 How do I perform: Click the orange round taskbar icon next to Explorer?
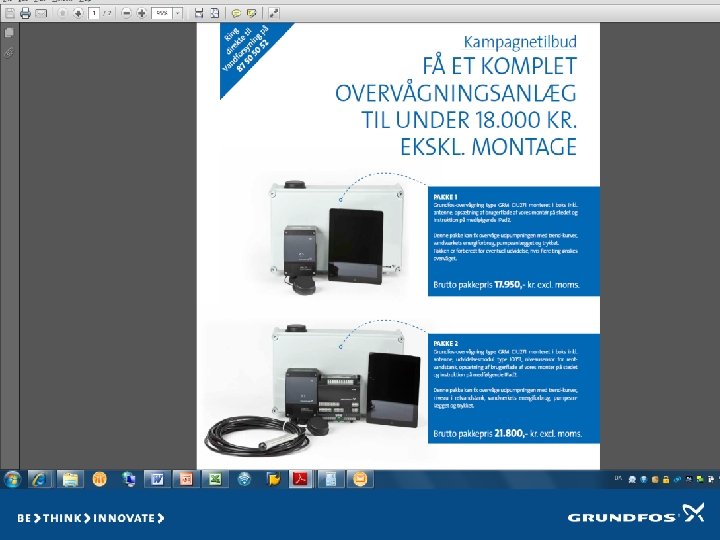pyautogui.click(x=100, y=479)
